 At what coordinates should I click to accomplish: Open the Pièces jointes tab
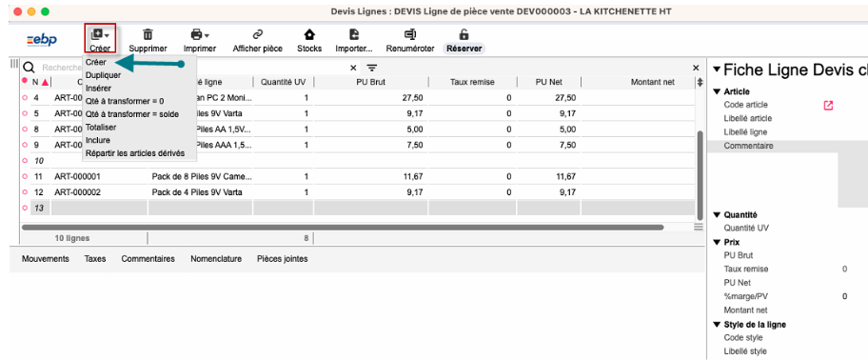pyautogui.click(x=283, y=259)
